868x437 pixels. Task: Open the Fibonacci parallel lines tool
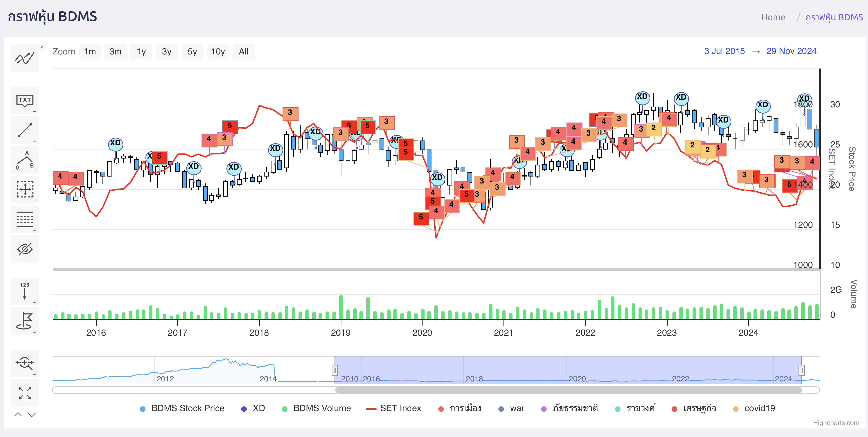tap(25, 219)
